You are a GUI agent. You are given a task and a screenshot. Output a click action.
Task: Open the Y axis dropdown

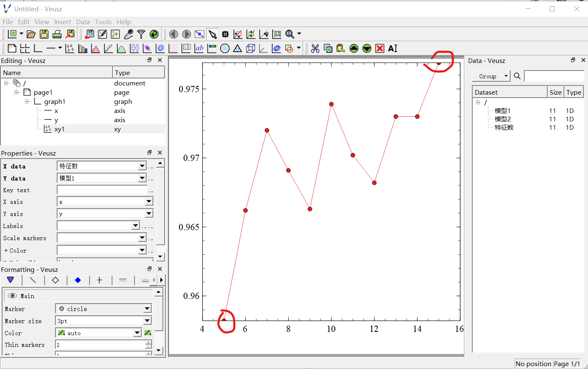coord(149,214)
